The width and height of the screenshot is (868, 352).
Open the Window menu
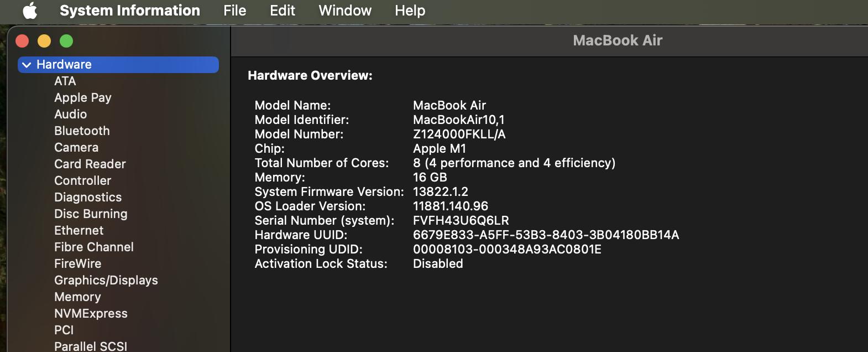coord(345,11)
